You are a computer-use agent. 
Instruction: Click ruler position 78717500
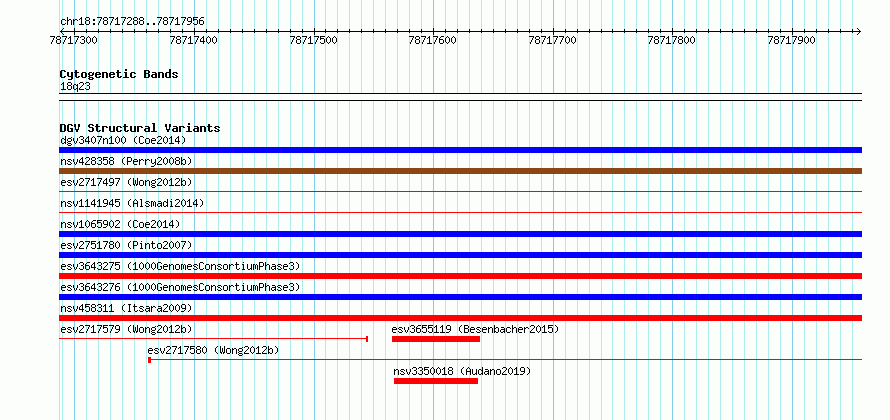(313, 40)
